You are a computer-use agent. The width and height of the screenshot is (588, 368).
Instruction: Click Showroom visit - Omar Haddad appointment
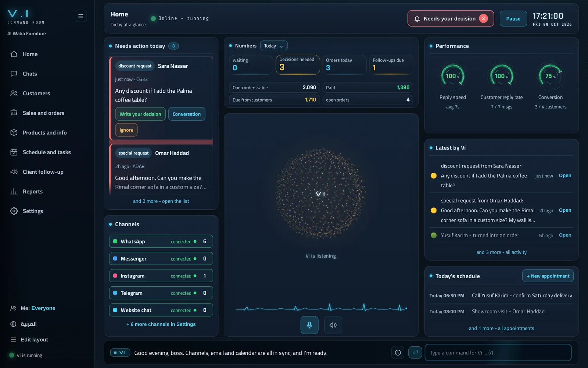501,311
